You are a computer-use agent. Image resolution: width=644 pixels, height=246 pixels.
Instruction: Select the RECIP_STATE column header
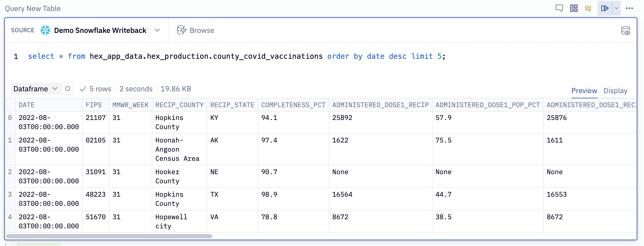coord(232,105)
